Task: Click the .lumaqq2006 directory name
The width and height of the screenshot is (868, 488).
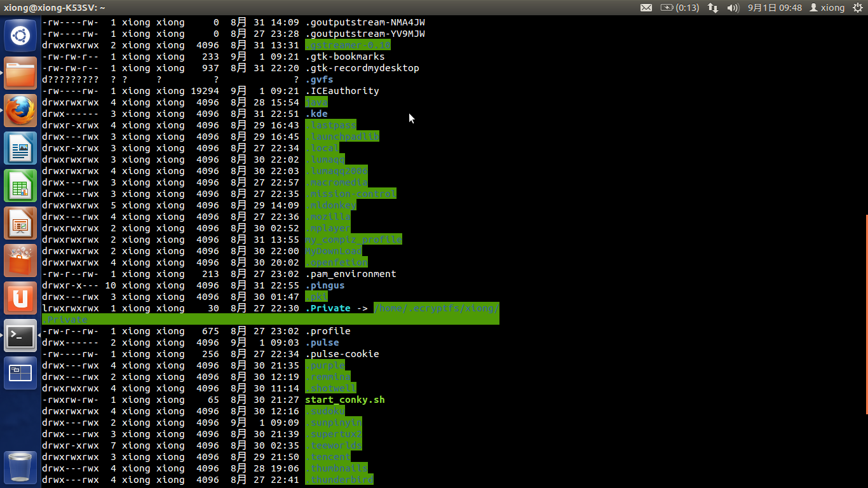Action: tap(336, 171)
